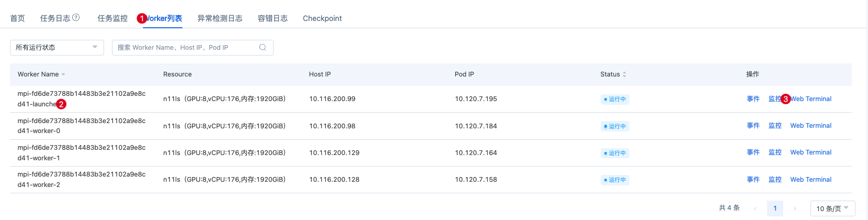Open 事件 for worker-2

753,180
